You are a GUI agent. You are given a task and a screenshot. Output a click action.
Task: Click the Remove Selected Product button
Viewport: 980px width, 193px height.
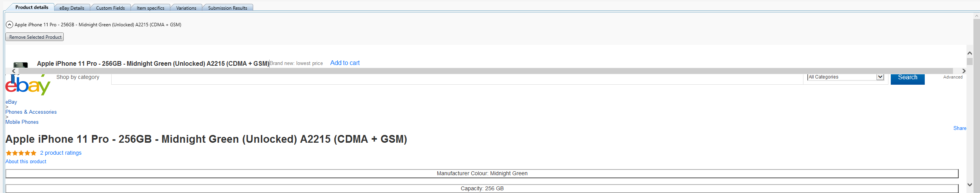coord(35,37)
